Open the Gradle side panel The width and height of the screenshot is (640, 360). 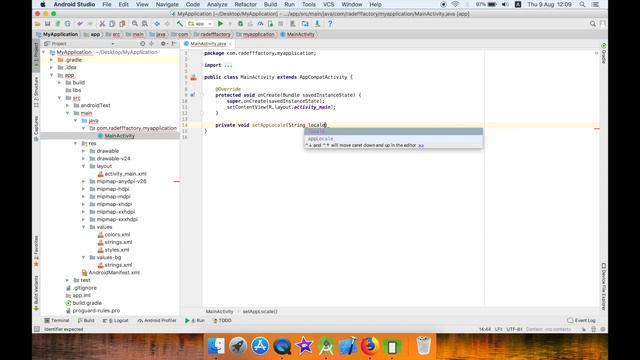[x=604, y=53]
